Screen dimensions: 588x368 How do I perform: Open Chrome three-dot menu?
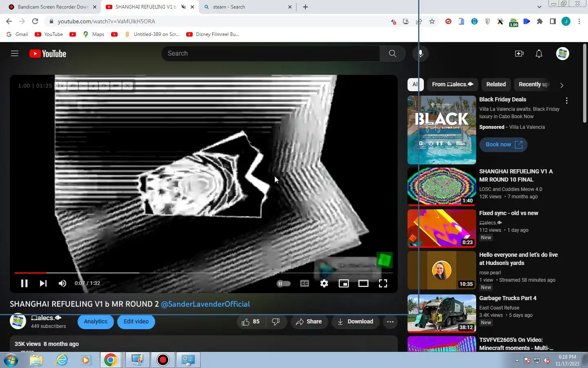(579, 21)
